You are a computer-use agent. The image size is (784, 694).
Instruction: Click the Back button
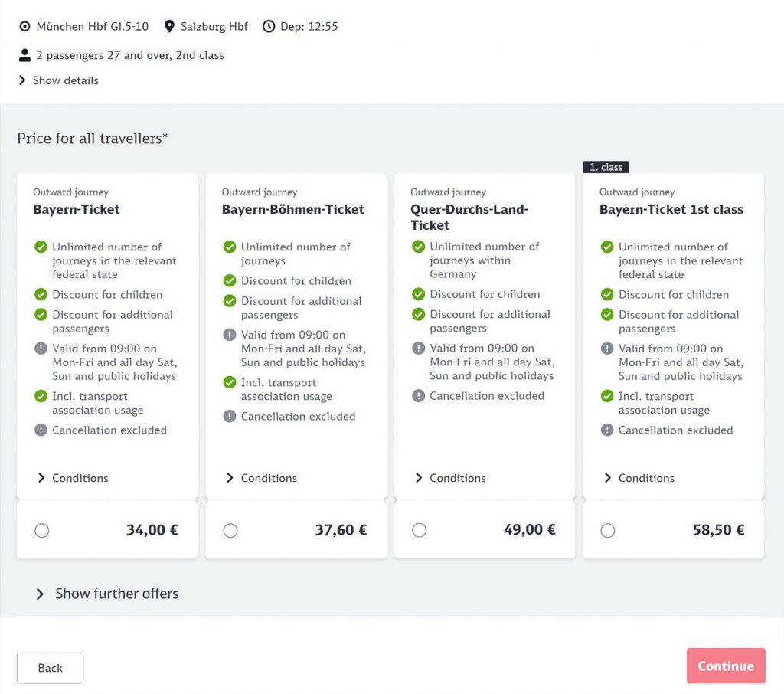(x=50, y=668)
